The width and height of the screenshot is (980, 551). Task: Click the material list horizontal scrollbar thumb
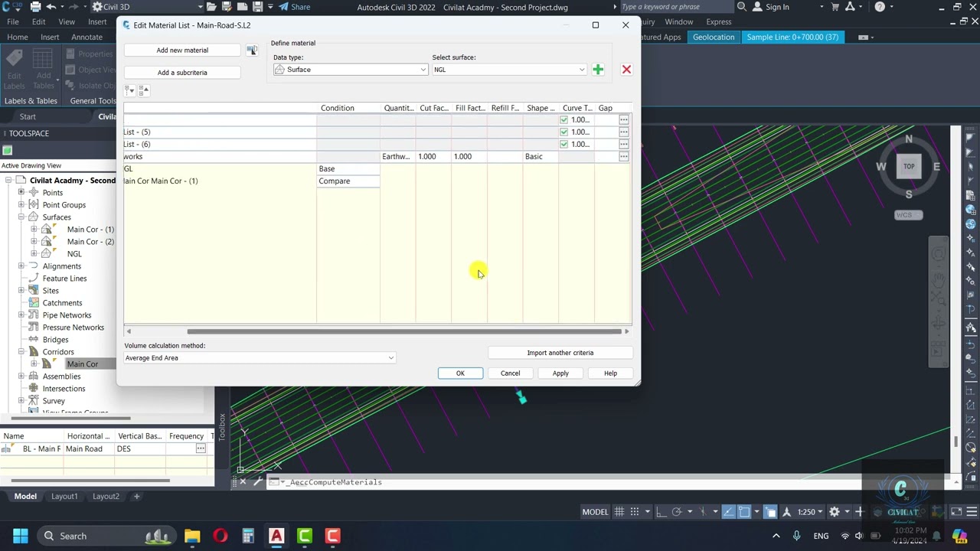(x=404, y=331)
